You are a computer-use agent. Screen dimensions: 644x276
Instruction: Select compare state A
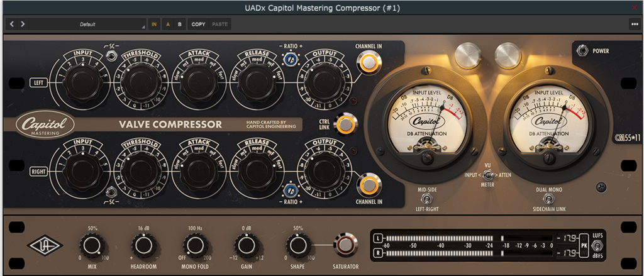(168, 25)
